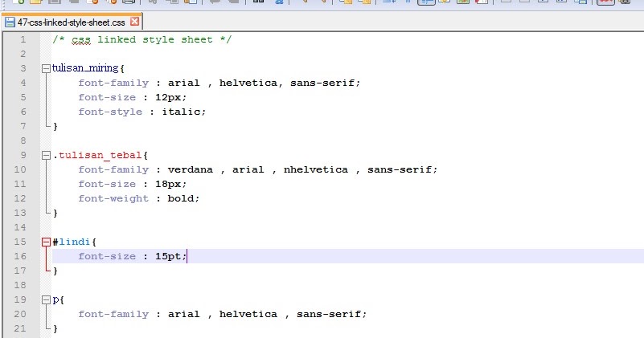Click the 15pt value
The height and width of the screenshot is (338, 644).
(x=168, y=256)
